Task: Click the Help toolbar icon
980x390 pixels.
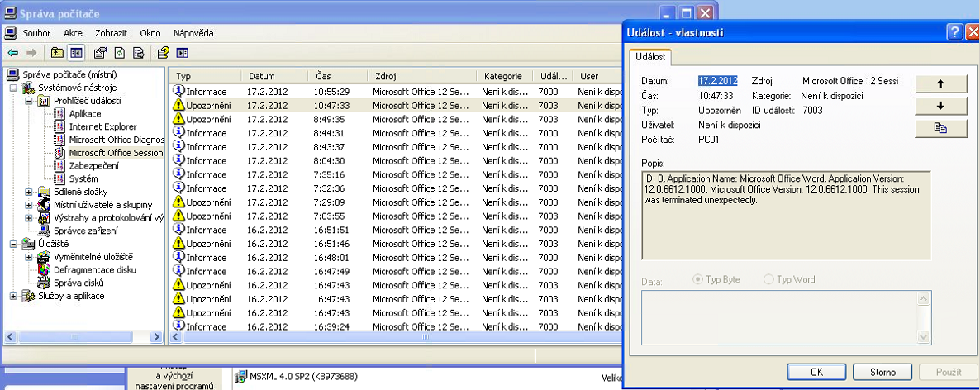Action: (163, 53)
